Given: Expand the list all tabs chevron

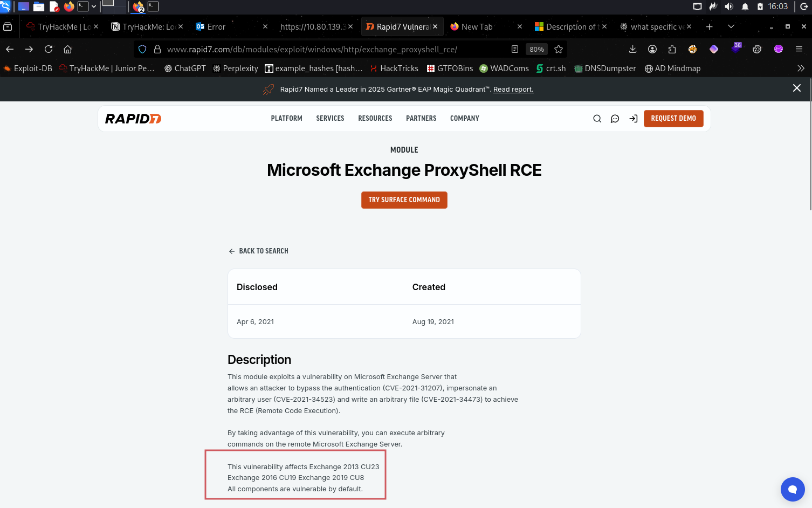Looking at the screenshot, I should (731, 26).
